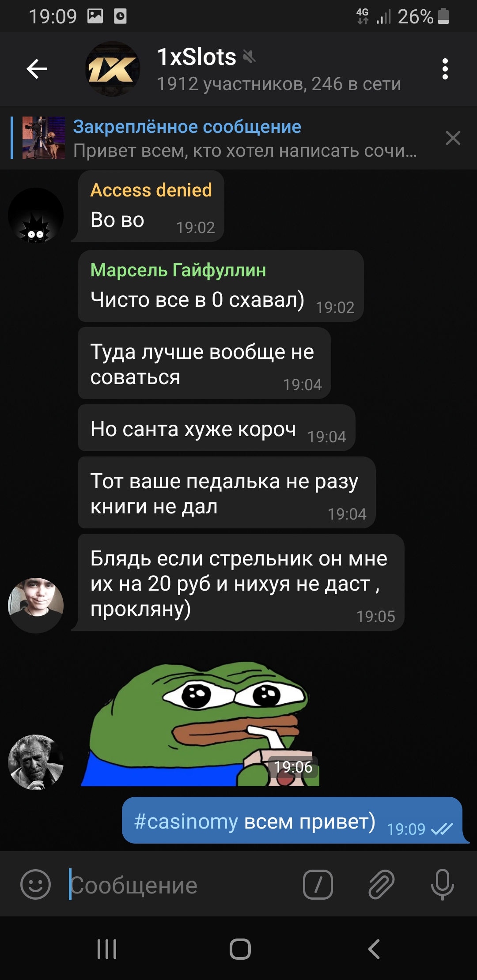Open Access denied user's avatar

36,215
